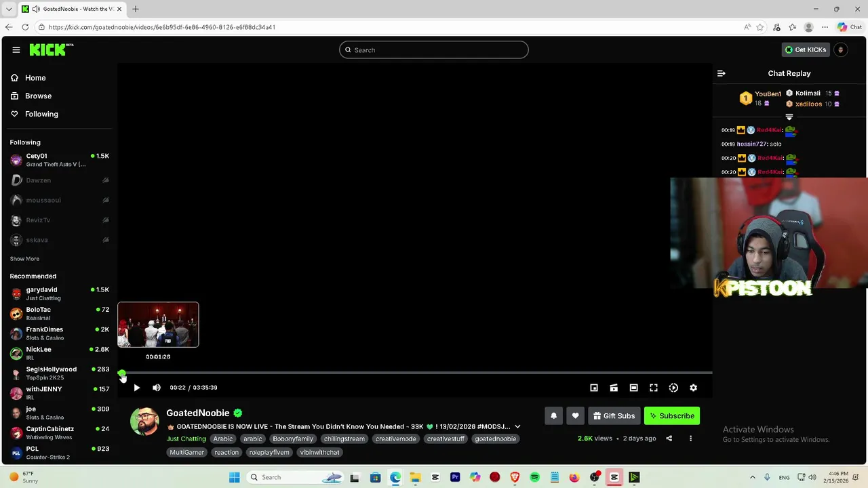This screenshot has width=868, height=488.
Task: Open recommended channel NickLee
Action: point(60,353)
